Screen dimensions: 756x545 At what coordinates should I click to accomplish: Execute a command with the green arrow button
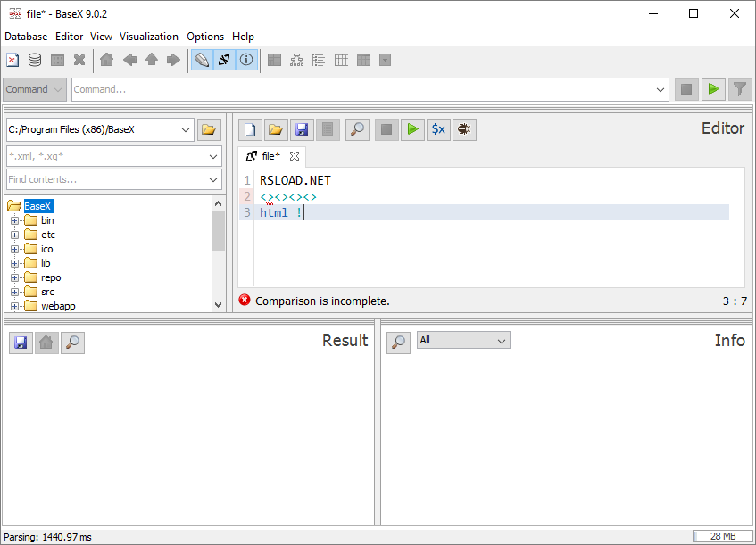pyautogui.click(x=713, y=89)
